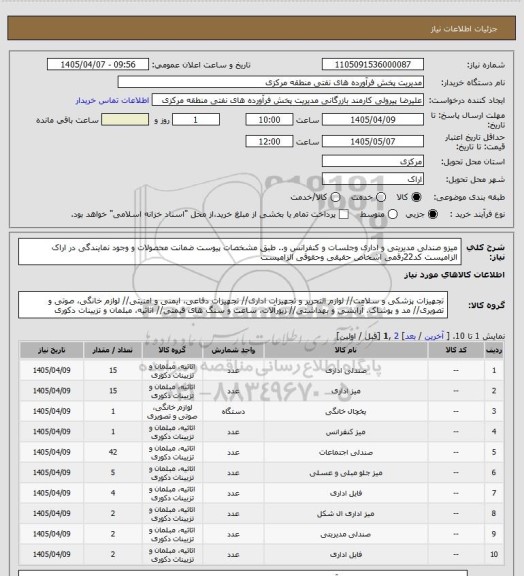Choose the متوسط purchase type radio
Screen dimensions: 524x576
pos(393,214)
